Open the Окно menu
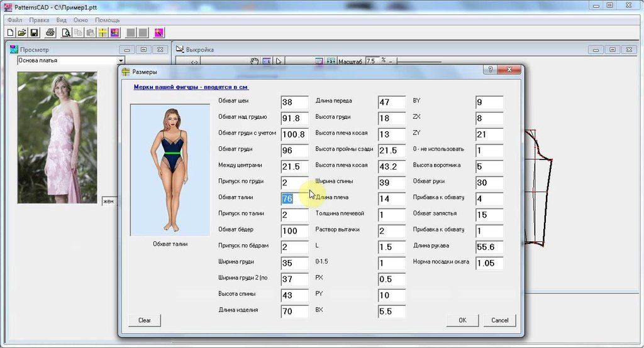Viewport: 644px width, 348px height. [x=80, y=19]
